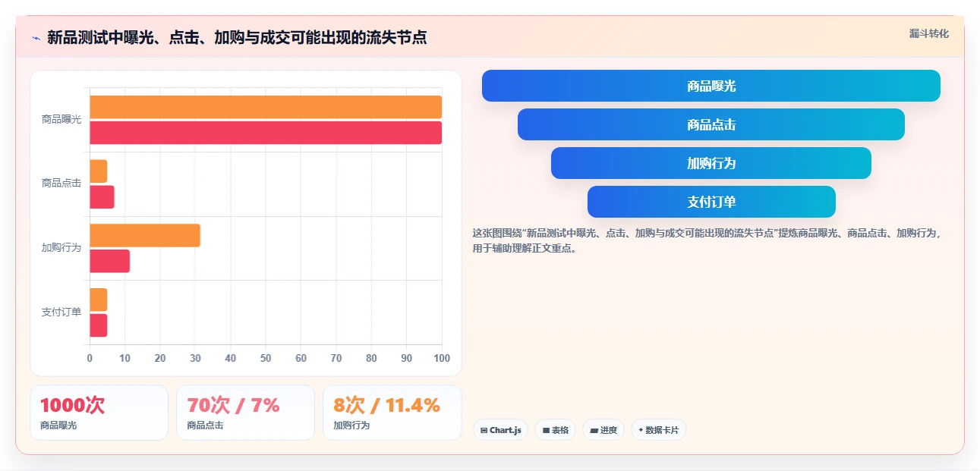The height and width of the screenshot is (471, 980).
Task: Click the 50 tick on the x-axis
Action: [x=266, y=358]
